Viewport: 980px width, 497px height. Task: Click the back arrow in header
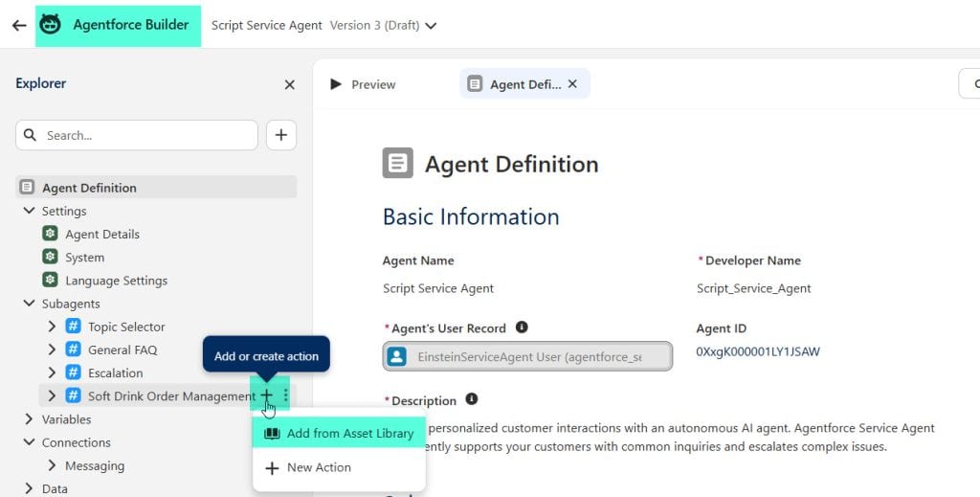(19, 25)
